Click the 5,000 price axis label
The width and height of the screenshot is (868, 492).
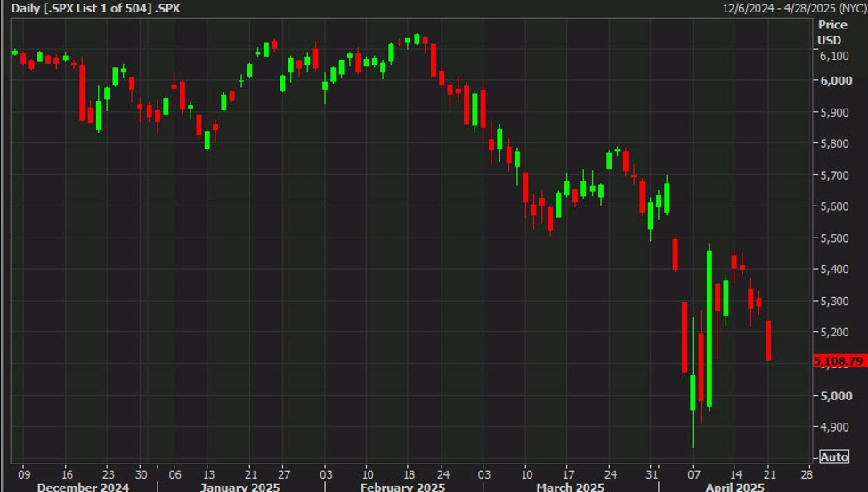coord(834,395)
